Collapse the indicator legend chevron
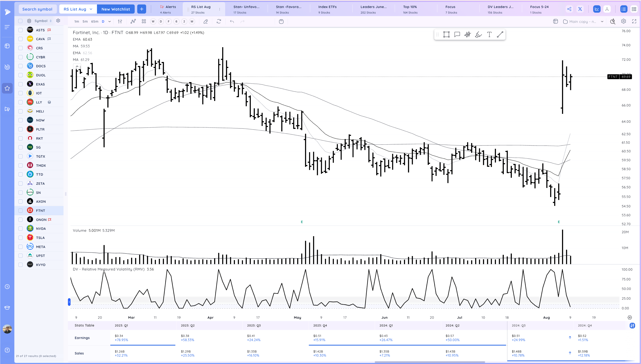 point(77,66)
